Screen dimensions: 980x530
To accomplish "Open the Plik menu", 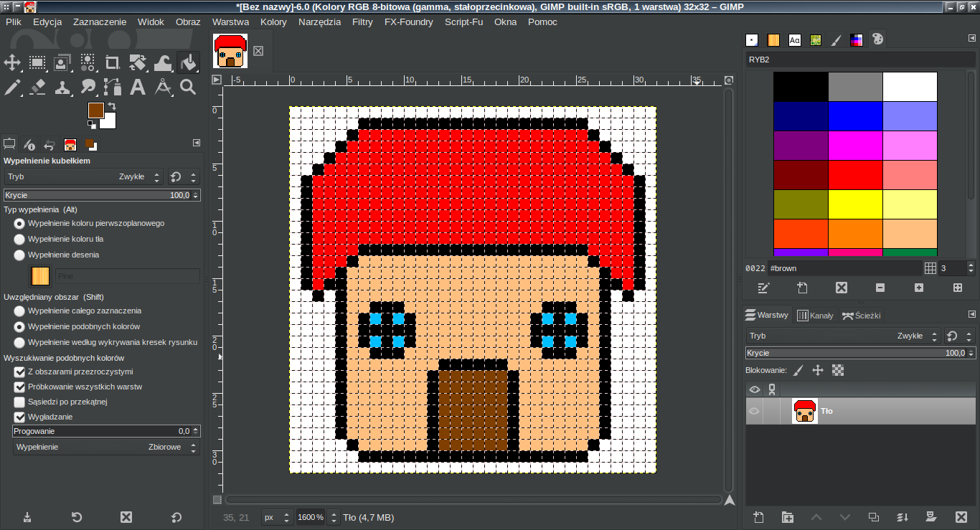I will pos(14,22).
